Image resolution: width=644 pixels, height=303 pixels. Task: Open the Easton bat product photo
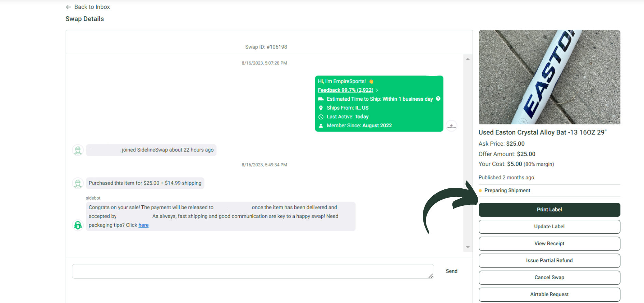coord(549,77)
